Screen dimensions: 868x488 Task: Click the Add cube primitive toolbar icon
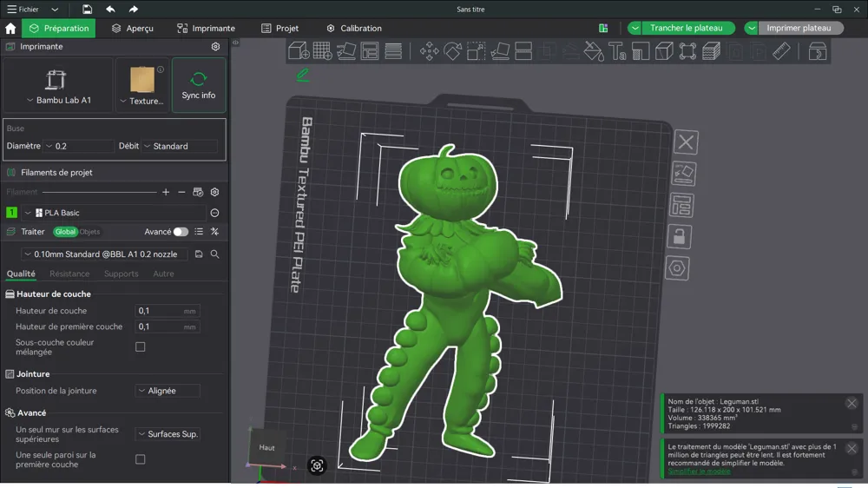(299, 51)
